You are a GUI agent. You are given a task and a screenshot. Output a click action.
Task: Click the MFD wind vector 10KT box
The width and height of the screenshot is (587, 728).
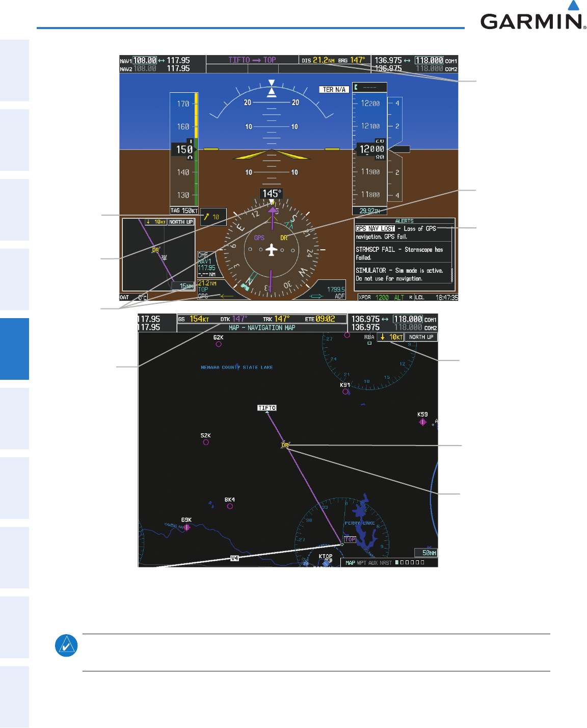pyautogui.click(x=391, y=337)
